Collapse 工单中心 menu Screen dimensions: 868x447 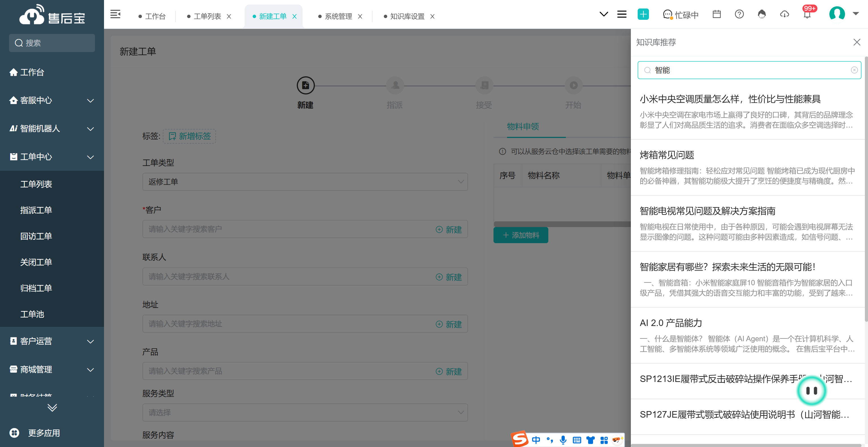(52, 157)
